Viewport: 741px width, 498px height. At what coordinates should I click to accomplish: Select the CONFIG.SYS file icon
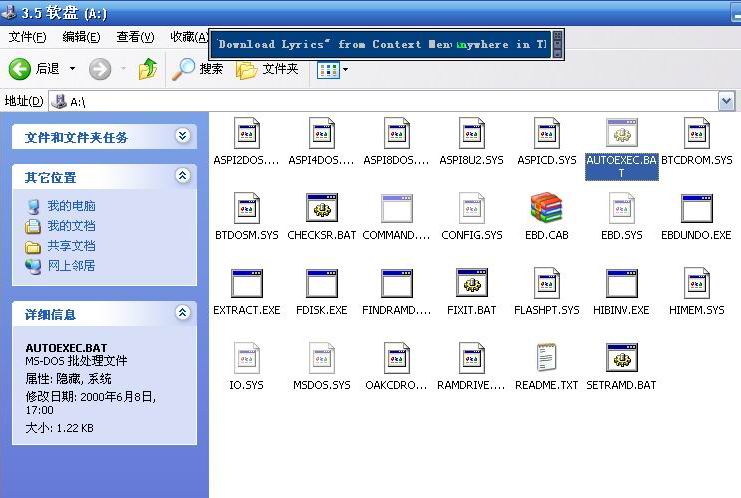pos(472,208)
